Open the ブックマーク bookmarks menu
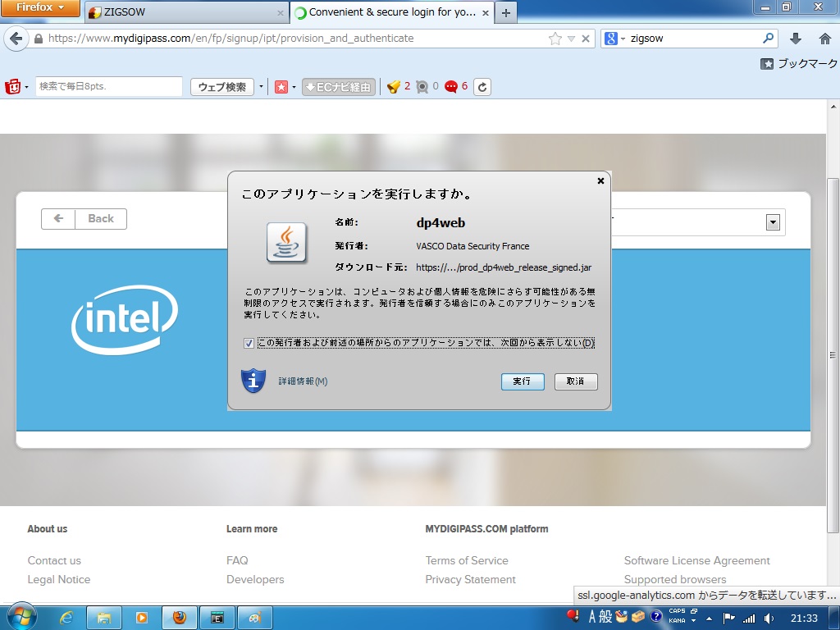Image resolution: width=840 pixels, height=630 pixels. [798, 63]
